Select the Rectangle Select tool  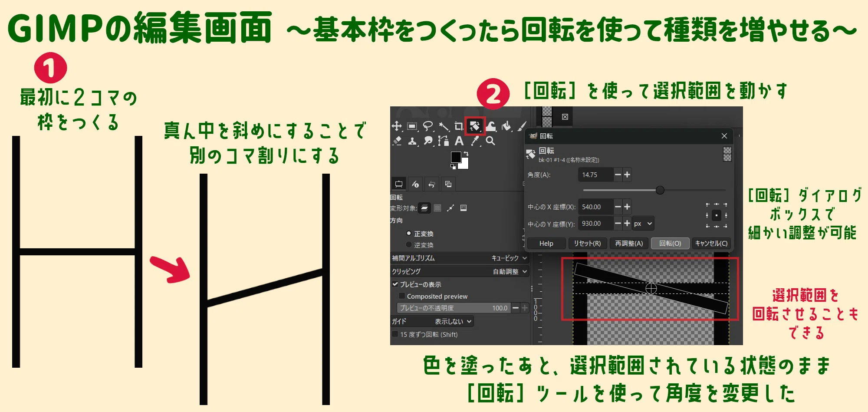pos(412,126)
